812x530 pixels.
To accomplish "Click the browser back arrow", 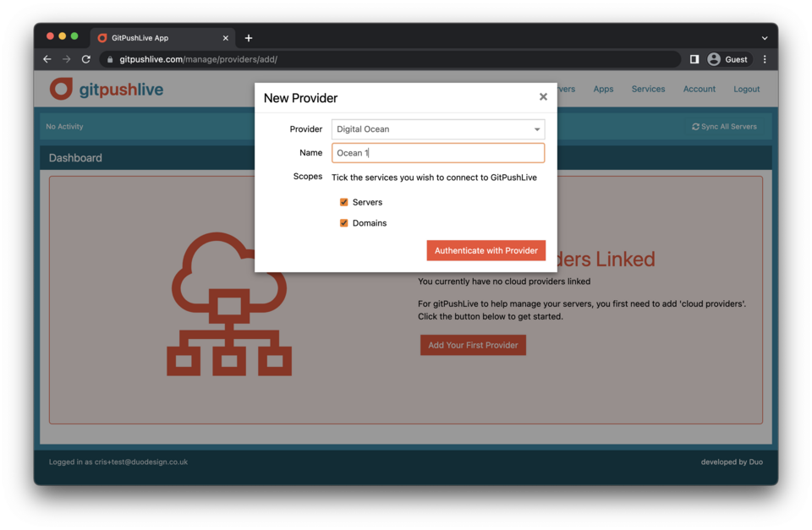I will 47,59.
